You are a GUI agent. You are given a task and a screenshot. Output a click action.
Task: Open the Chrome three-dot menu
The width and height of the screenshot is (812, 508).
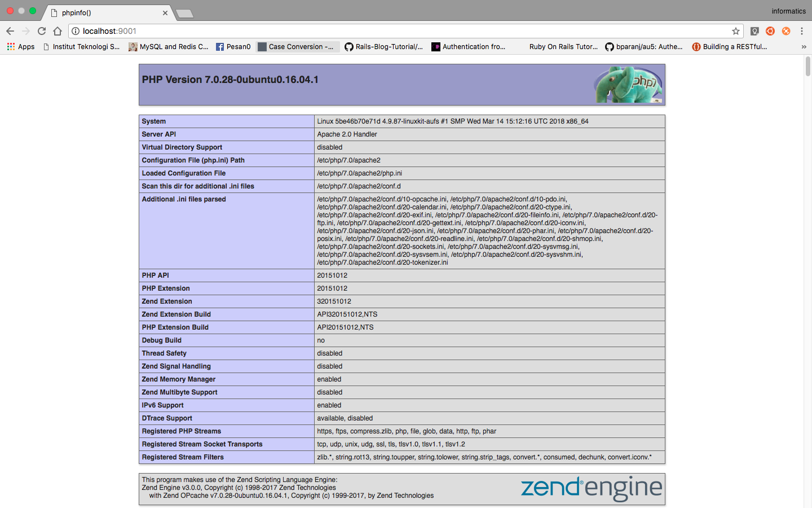[x=801, y=31]
